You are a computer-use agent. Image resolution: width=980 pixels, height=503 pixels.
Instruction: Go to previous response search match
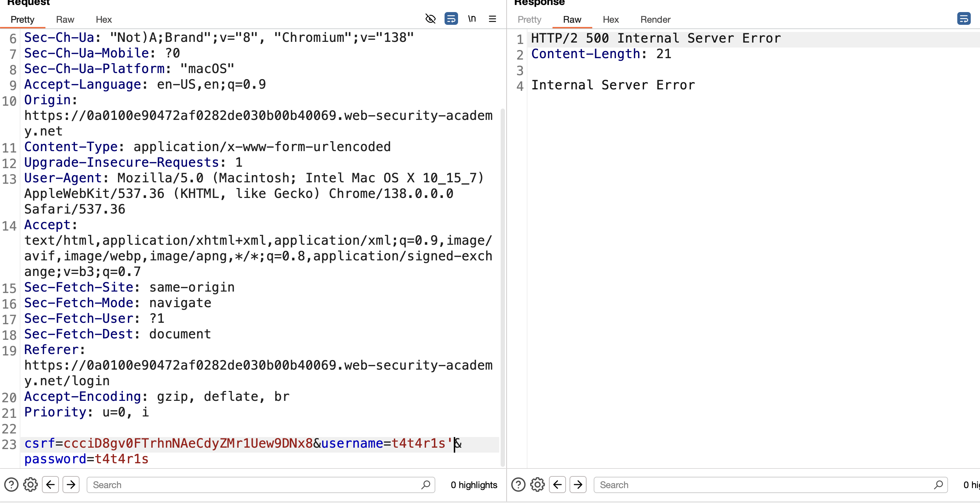pyautogui.click(x=557, y=485)
